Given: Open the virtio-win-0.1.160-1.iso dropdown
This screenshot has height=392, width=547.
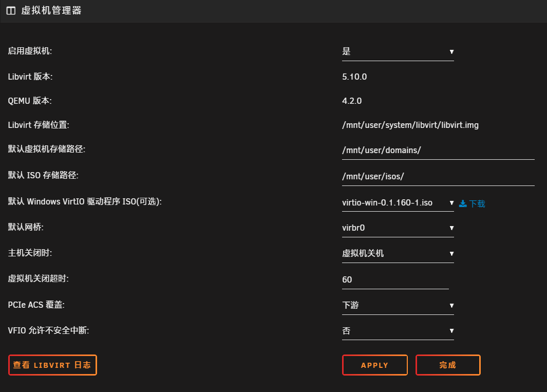Looking at the screenshot, I should pos(398,203).
